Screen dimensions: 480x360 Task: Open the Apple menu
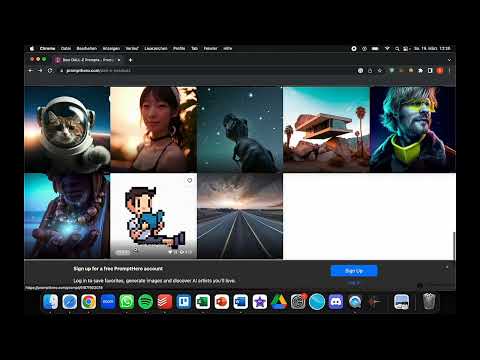point(32,48)
